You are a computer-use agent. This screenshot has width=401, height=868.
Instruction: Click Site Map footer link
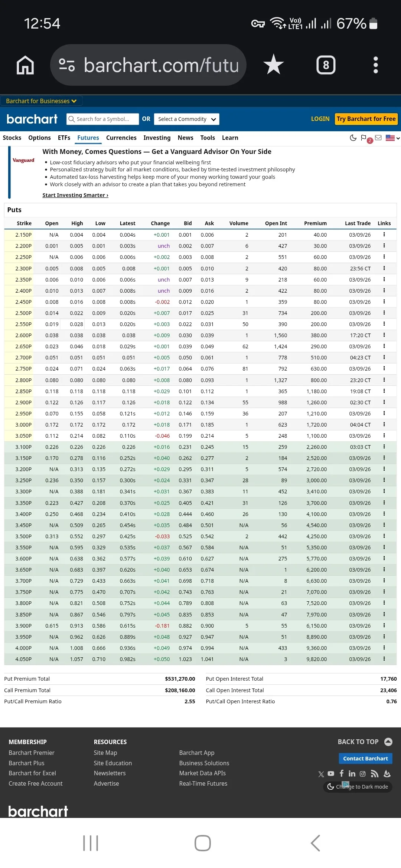pos(105,753)
